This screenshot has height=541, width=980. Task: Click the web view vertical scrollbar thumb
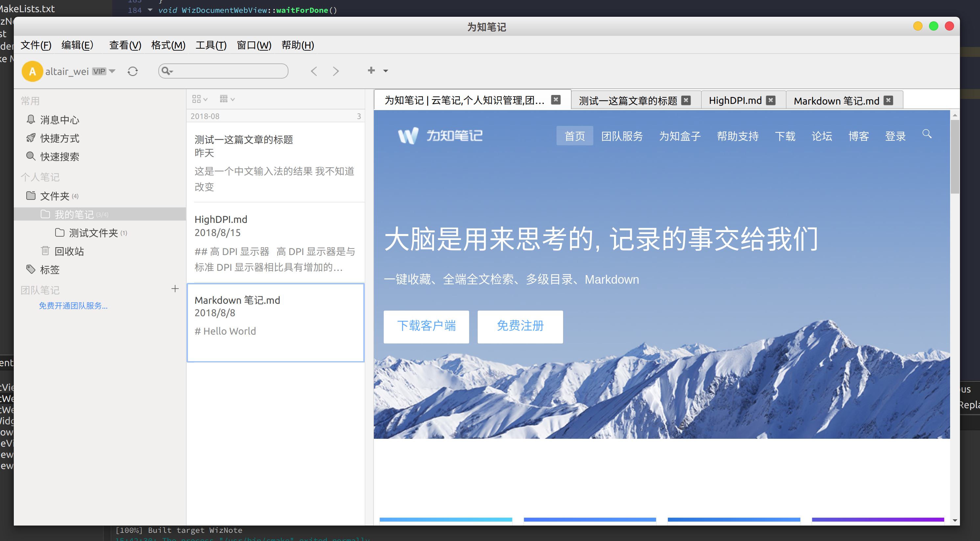click(x=954, y=157)
